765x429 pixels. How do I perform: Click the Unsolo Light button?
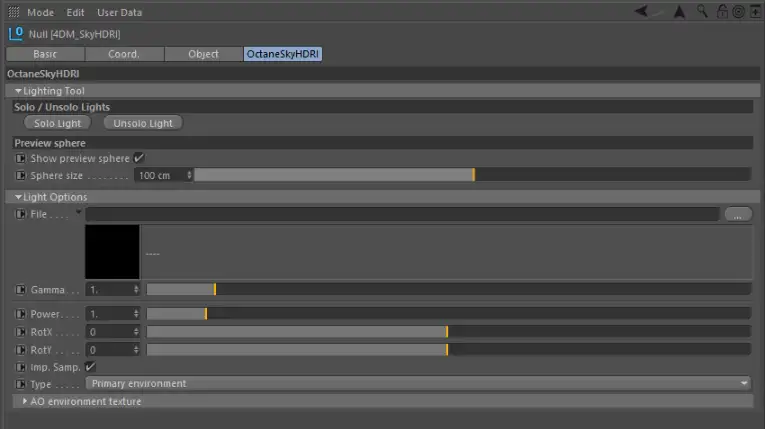(143, 123)
